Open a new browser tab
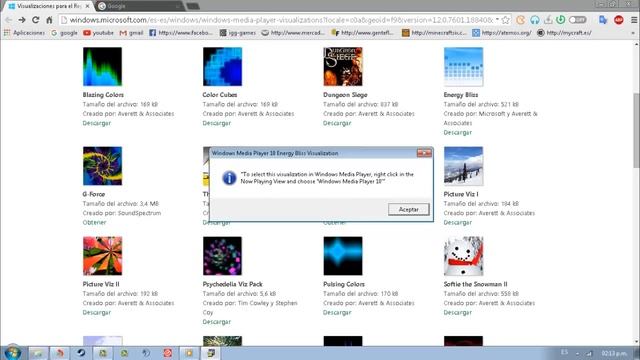Viewport: 640px width, 360px height. pyautogui.click(x=193, y=6)
